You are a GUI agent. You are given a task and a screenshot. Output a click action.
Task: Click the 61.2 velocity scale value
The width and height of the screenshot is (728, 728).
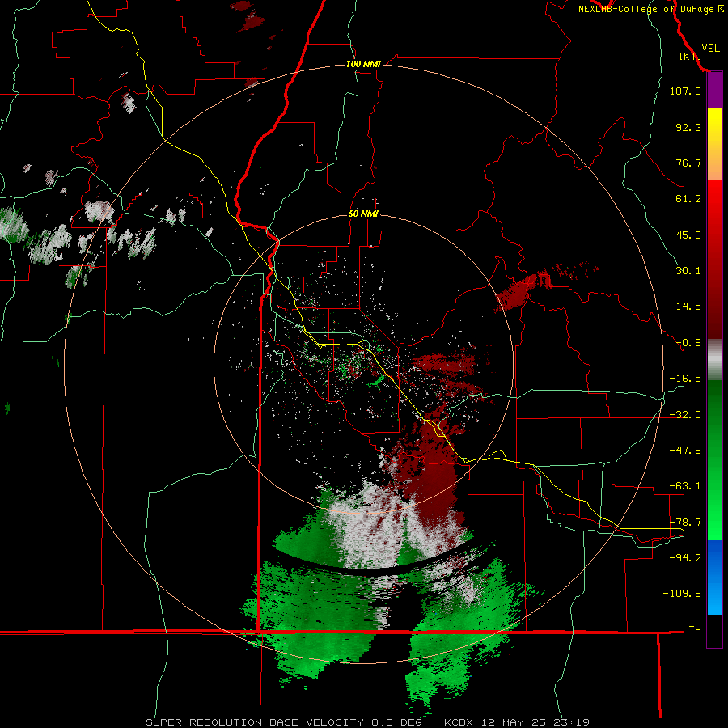coord(688,199)
